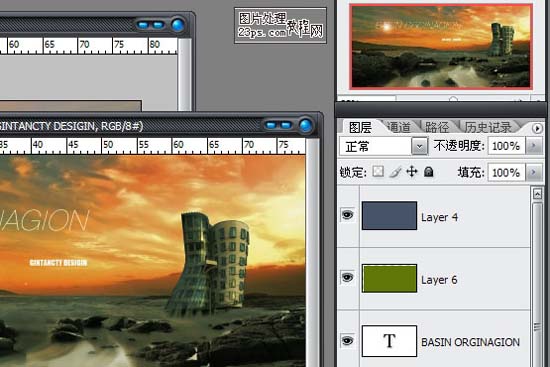Viewport: 550px width, 367px height.
Task: Expand the 不透明度 opacity slider arrow
Action: [x=534, y=146]
